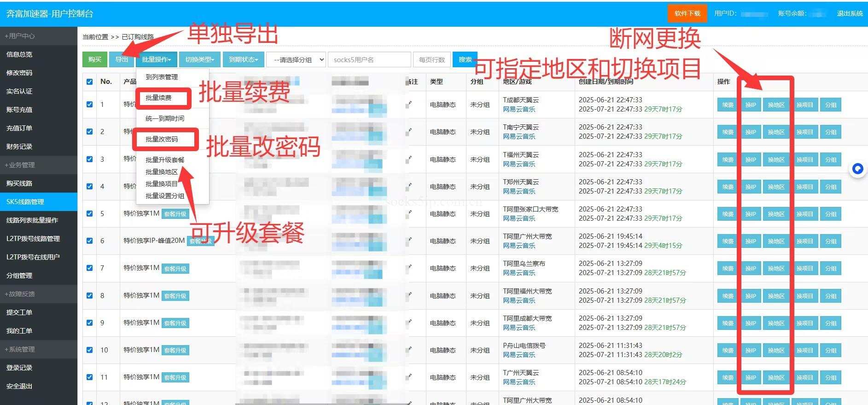Choose 到列表管理 from the batch menu
868x405 pixels.
[x=162, y=77]
